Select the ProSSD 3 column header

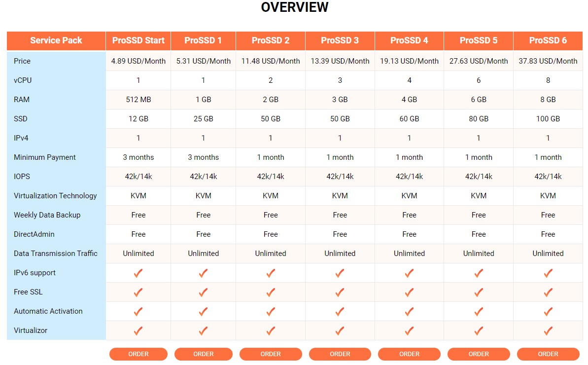pyautogui.click(x=340, y=40)
